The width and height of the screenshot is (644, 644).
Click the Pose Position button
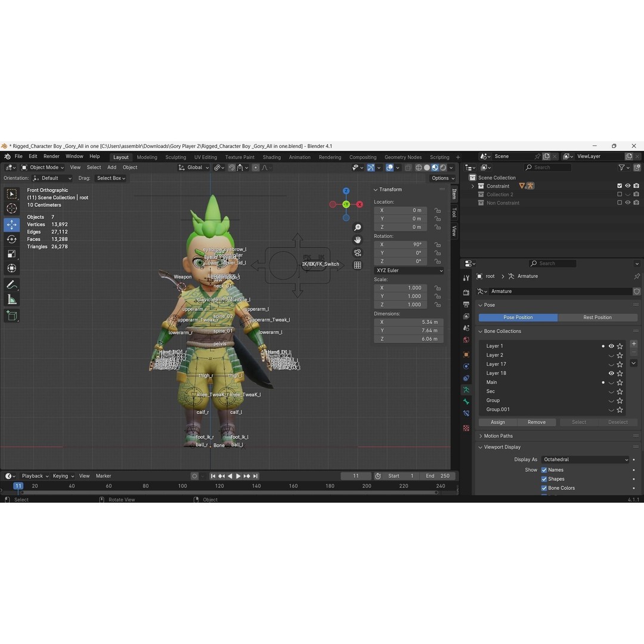pyautogui.click(x=518, y=317)
